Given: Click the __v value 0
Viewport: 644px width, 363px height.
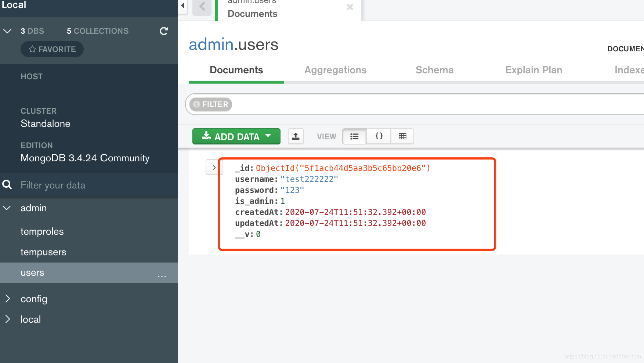Looking at the screenshot, I should point(258,234).
